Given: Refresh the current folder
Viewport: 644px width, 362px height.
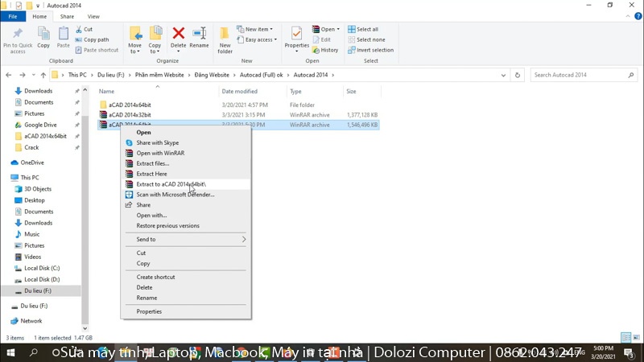Looking at the screenshot, I should point(518,75).
